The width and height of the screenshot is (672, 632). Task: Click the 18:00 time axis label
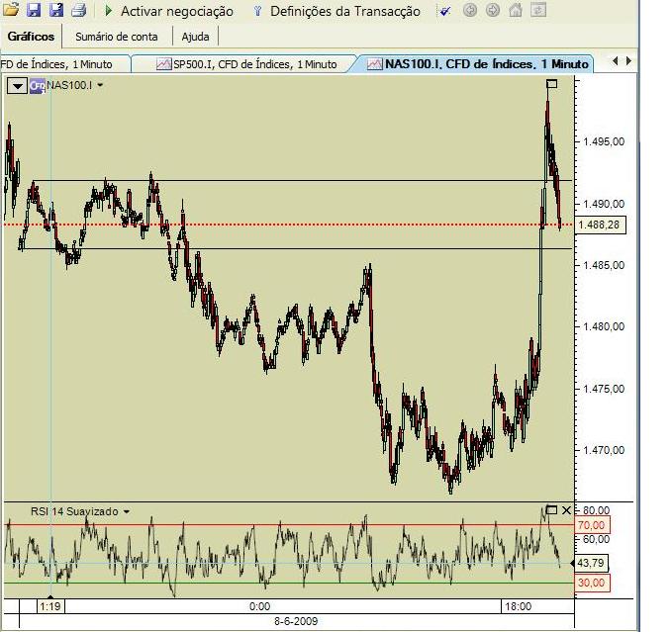coord(519,606)
